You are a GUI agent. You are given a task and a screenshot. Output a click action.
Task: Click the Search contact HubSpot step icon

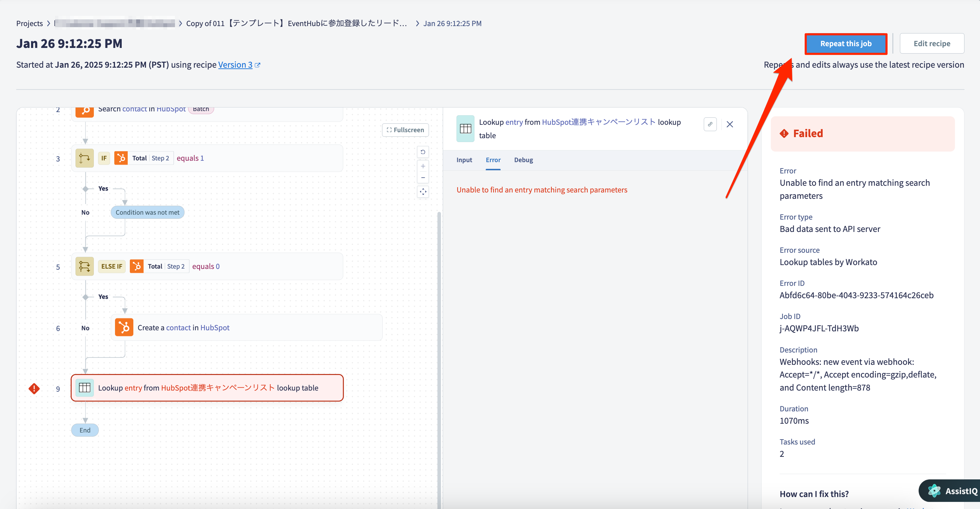[x=84, y=111]
